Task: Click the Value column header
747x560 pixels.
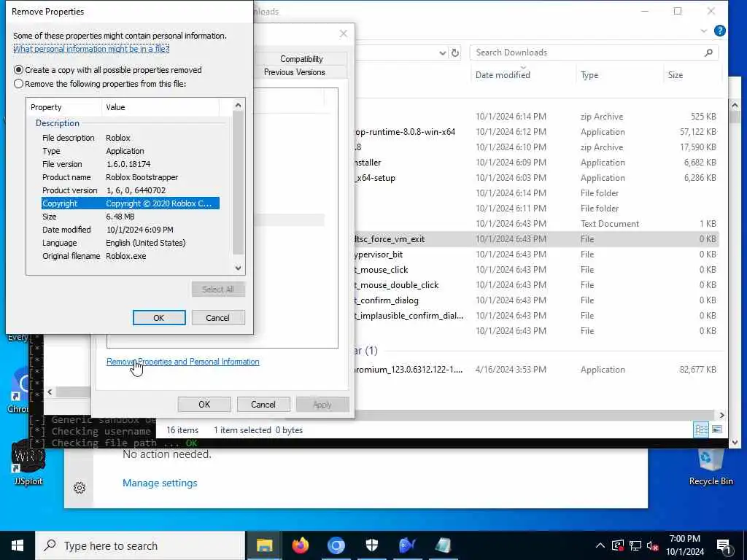Action: (x=160, y=107)
